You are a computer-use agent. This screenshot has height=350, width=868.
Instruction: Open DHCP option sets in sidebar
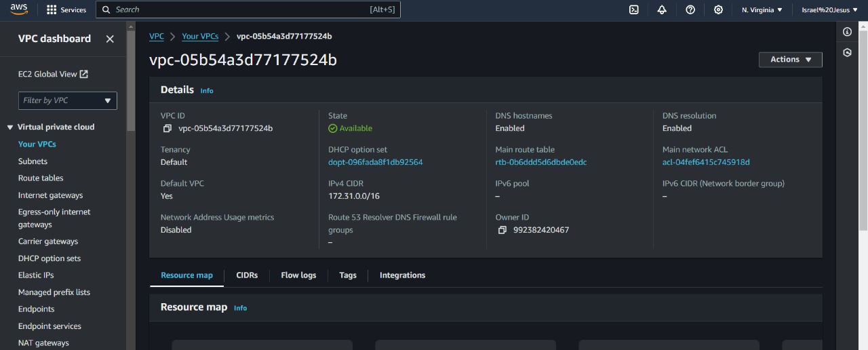point(50,258)
